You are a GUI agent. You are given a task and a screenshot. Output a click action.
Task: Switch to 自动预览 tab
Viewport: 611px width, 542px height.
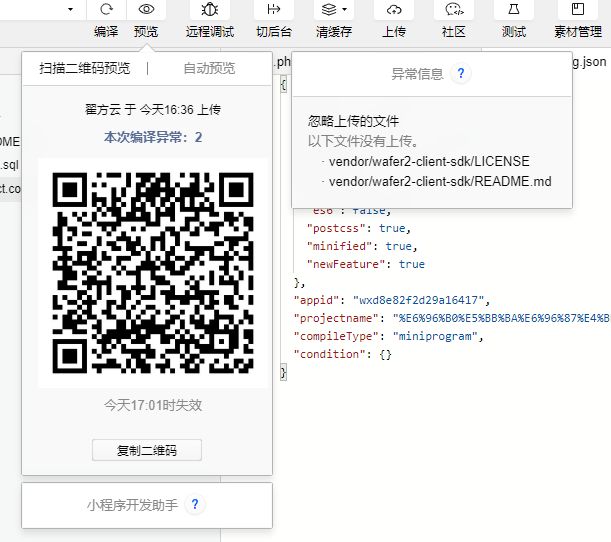pyautogui.click(x=209, y=68)
